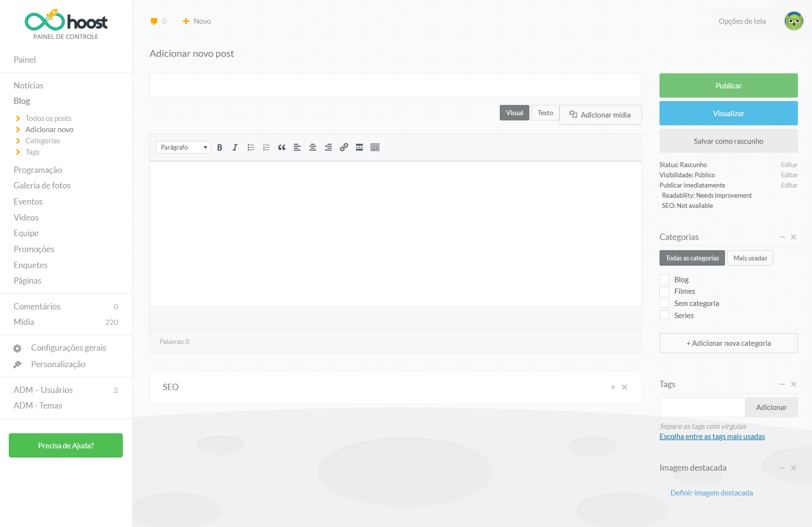Toggle bold formatting in editor toolbar
812x527 pixels.
220,148
